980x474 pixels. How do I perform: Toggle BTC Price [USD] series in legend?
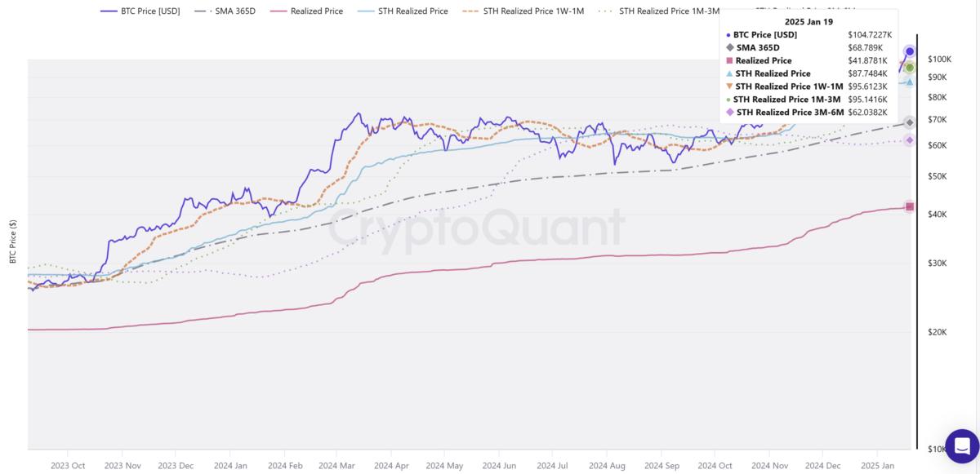click(140, 11)
